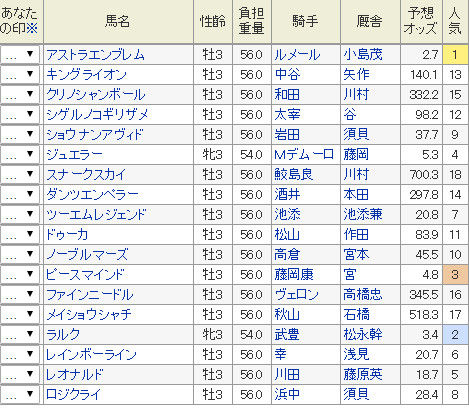The height and width of the screenshot is (408, 469).
Task: Open horse page メイショウシャチ
Action: 89,315
